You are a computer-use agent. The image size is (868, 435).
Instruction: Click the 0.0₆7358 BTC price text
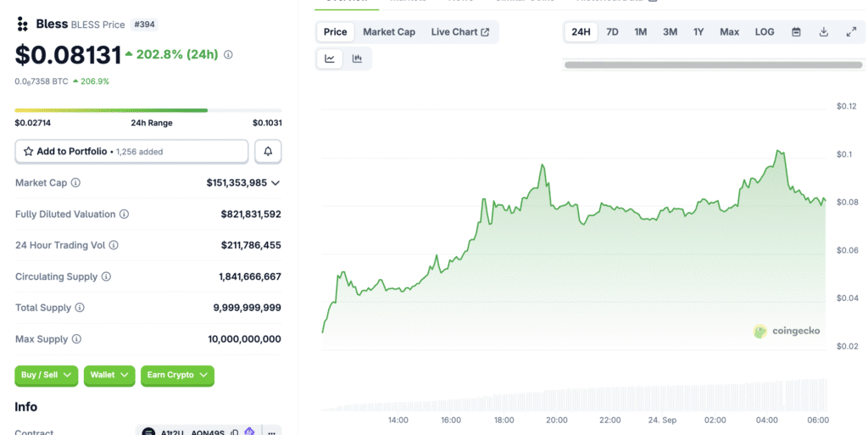click(x=42, y=81)
